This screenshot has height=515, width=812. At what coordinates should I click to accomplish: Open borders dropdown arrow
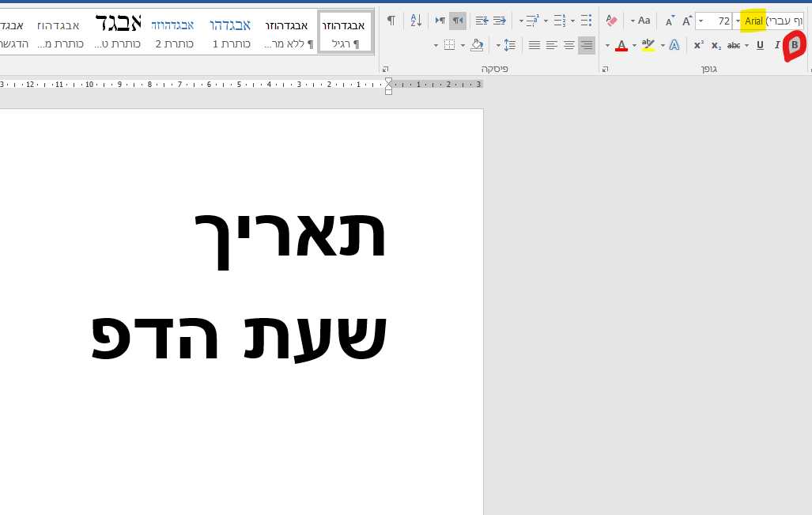click(x=436, y=46)
